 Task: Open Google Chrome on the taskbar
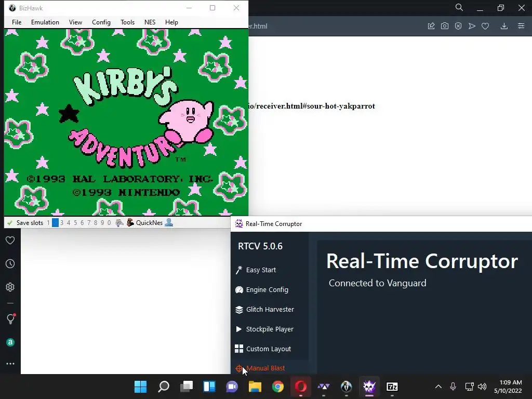point(278,387)
